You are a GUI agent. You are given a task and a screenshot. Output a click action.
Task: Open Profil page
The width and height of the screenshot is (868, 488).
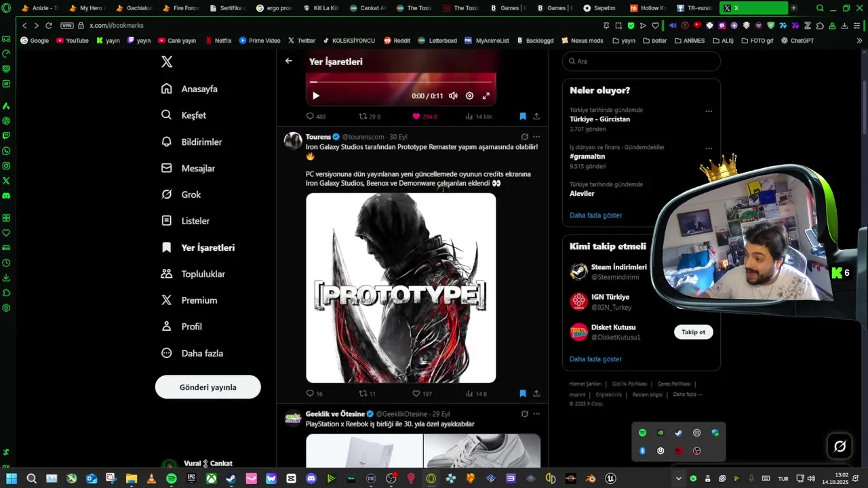click(x=182, y=327)
